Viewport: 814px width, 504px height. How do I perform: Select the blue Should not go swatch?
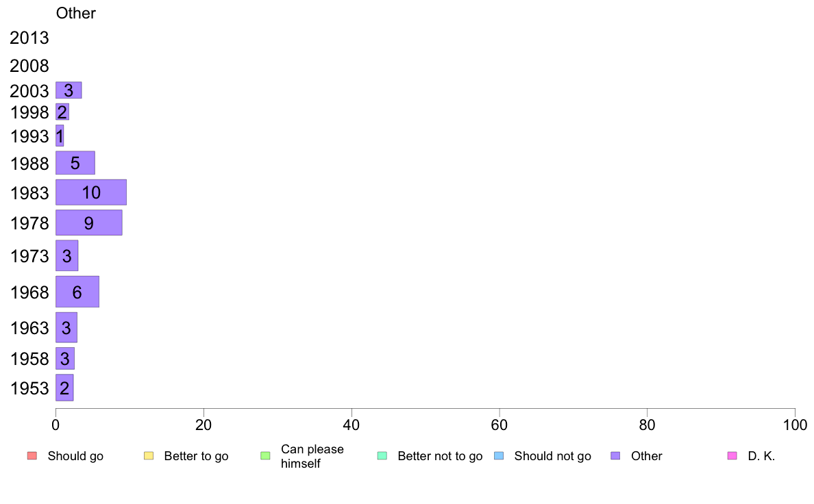pos(499,456)
